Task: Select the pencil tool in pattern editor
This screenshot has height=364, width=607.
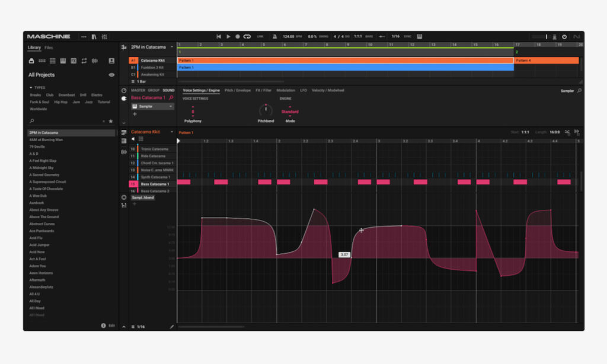Action: tap(172, 327)
